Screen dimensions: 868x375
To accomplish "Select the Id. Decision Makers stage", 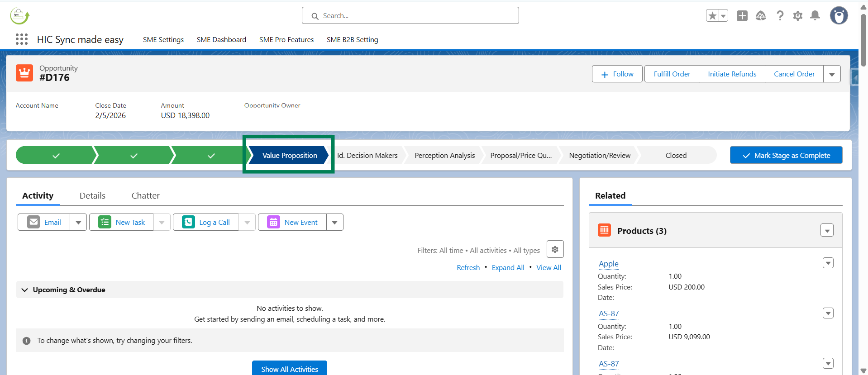I will click(367, 155).
